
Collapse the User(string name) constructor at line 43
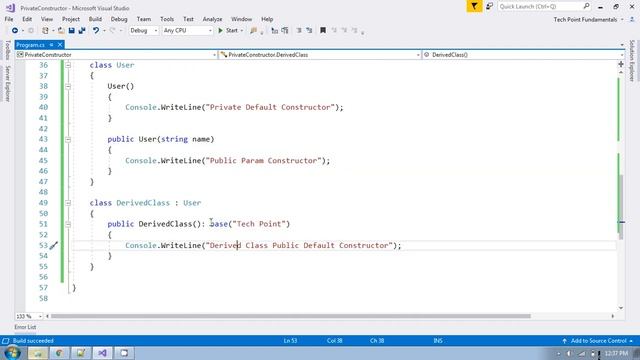click(x=68, y=140)
